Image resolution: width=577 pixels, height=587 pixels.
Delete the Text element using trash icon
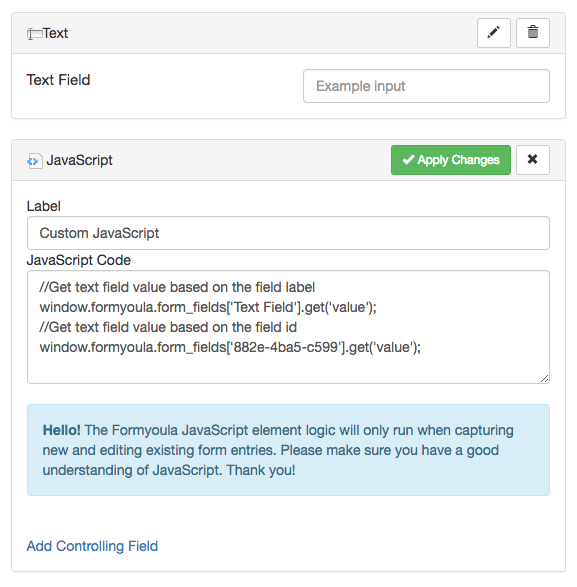point(533,33)
